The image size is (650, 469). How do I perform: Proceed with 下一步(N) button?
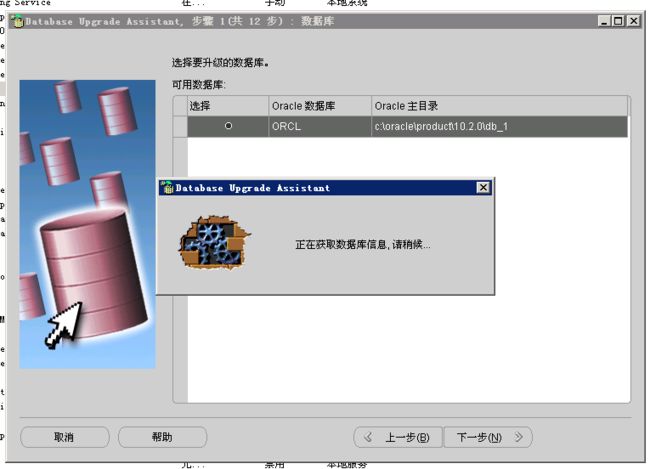tap(488, 437)
